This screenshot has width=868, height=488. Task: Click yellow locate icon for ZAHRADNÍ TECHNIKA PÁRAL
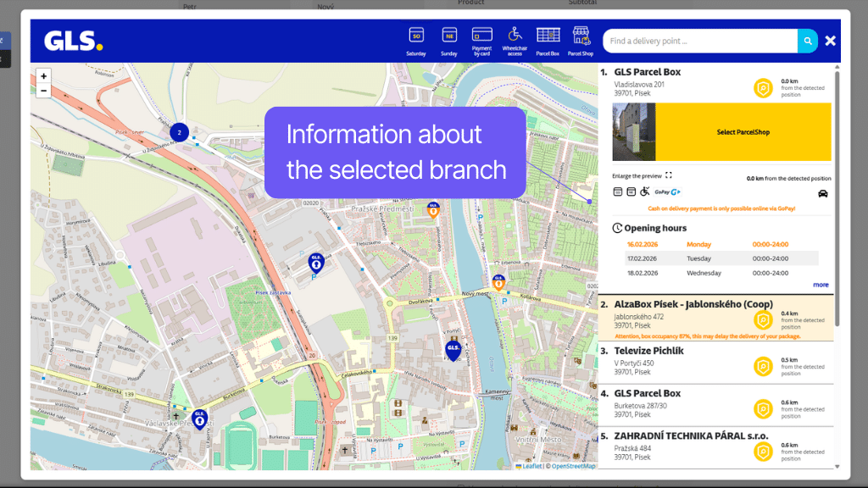tap(763, 452)
